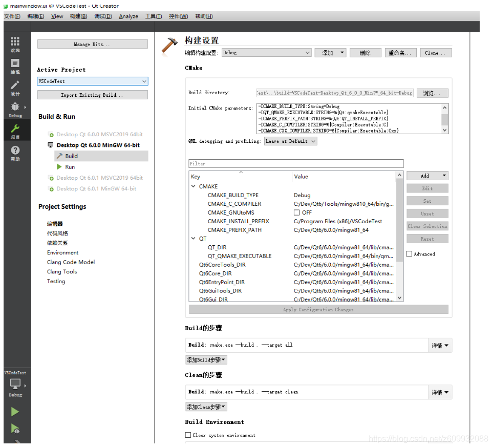This screenshot has width=493, height=448.
Task: Click the Edit variable button
Action: tap(427, 188)
